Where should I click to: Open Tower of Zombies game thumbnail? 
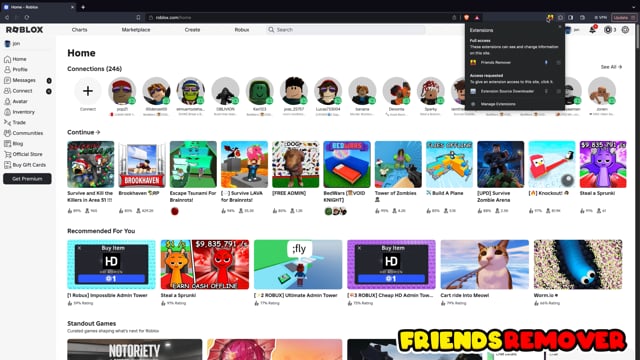398,164
